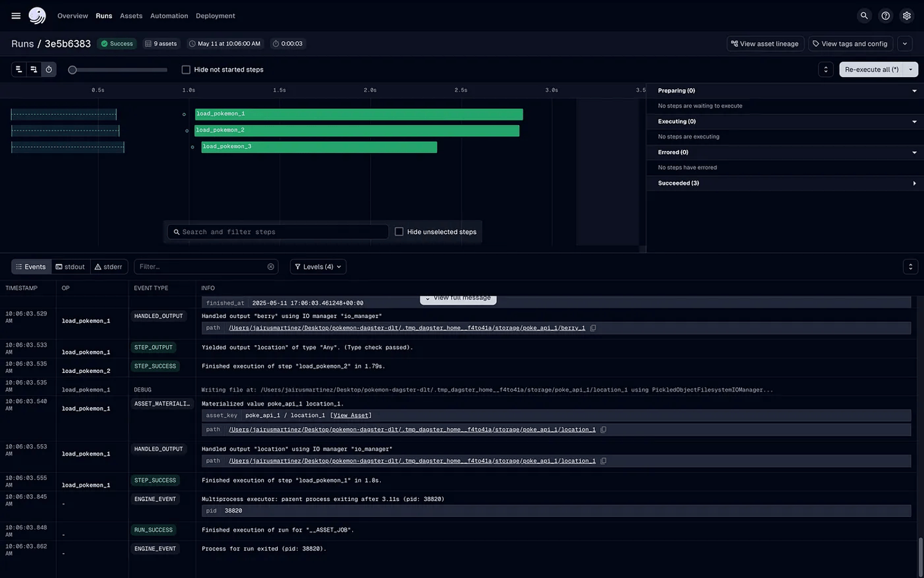
Task: Click the pid 38820 value row
Action: click(556, 511)
